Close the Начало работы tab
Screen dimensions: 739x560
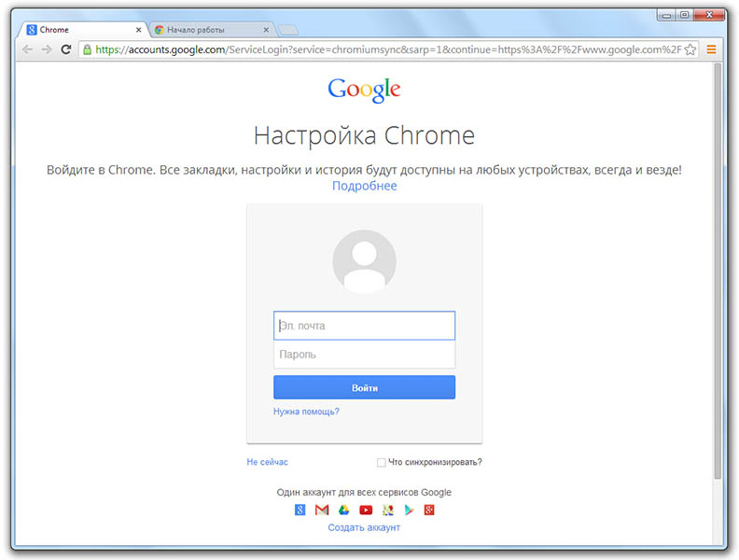click(266, 30)
